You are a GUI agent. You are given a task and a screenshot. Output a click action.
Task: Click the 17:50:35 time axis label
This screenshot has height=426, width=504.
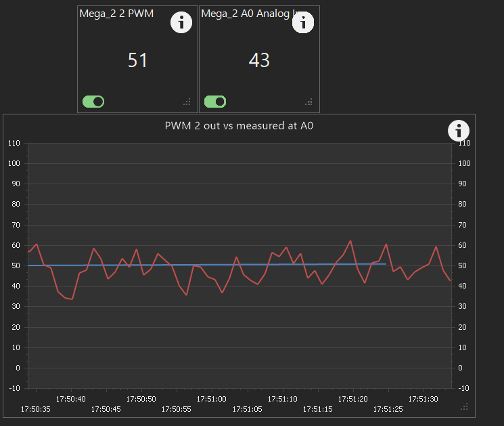tap(36, 409)
